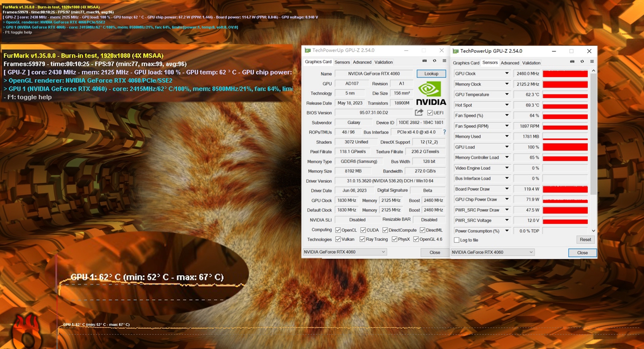644x349 pixels.
Task: Toggle the CUDA checkbox
Action: point(363,230)
